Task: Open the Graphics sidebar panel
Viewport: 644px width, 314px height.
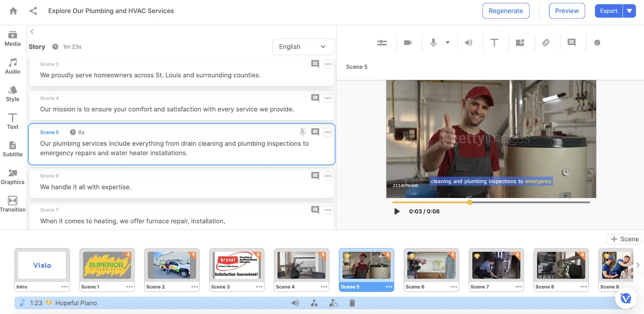Action: click(12, 177)
